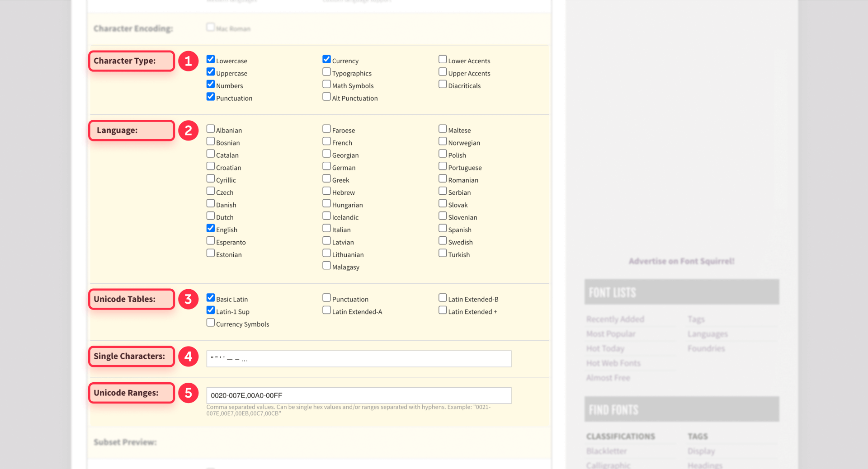Screen dimensions: 868x469
Task: Enable Lower Accents characters
Action: click(442, 59)
